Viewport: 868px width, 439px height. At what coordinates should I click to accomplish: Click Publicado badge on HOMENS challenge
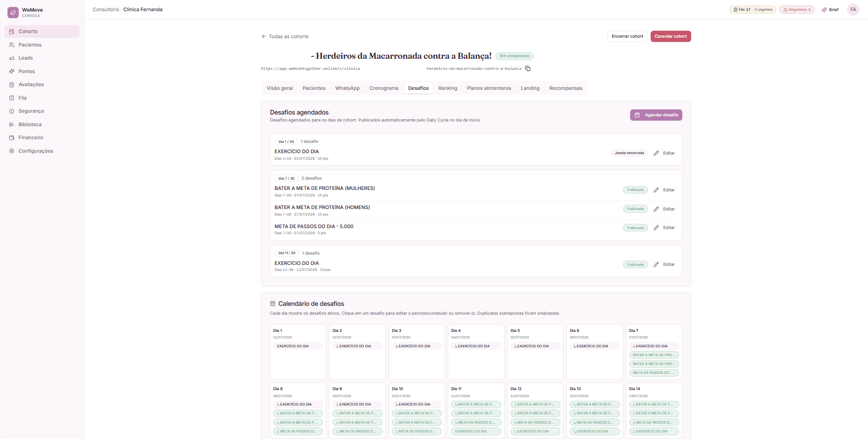coord(635,209)
